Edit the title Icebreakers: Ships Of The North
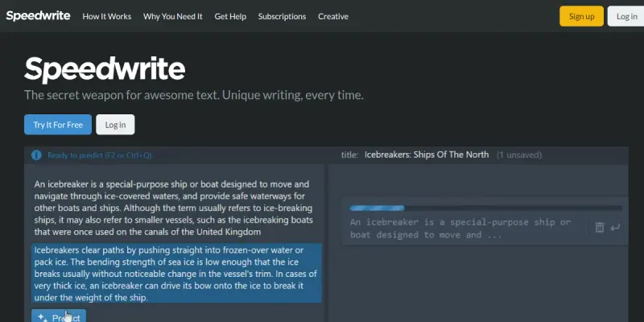Image resolution: width=644 pixels, height=322 pixels. (427, 155)
